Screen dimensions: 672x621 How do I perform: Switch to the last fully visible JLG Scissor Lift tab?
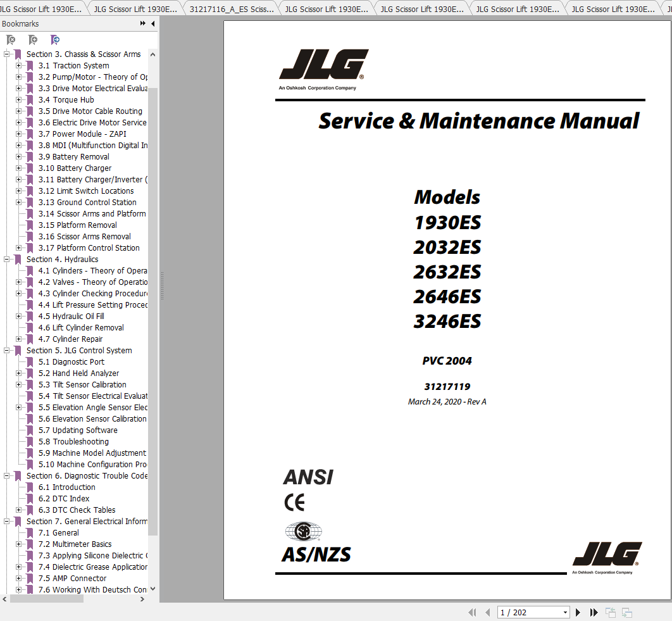point(613,9)
